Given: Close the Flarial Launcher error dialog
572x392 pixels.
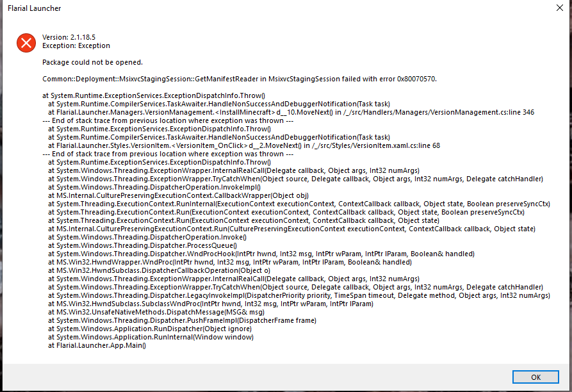Looking at the screenshot, I should click(560, 8).
